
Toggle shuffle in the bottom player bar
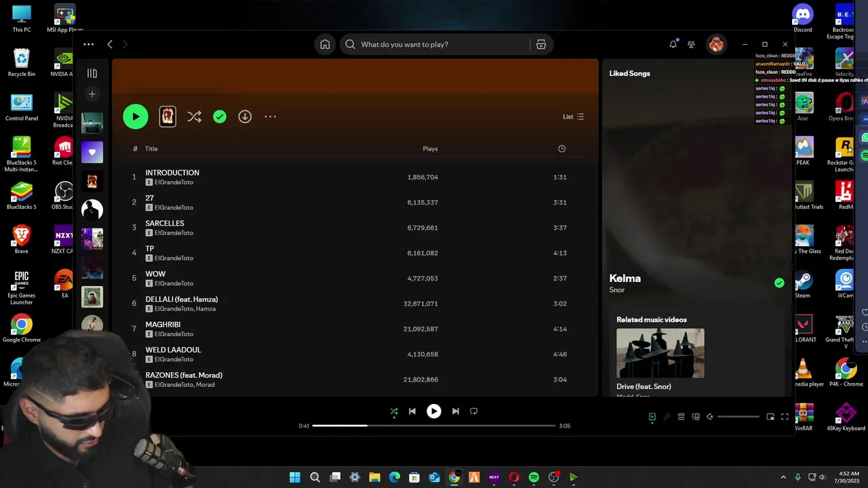tap(394, 411)
